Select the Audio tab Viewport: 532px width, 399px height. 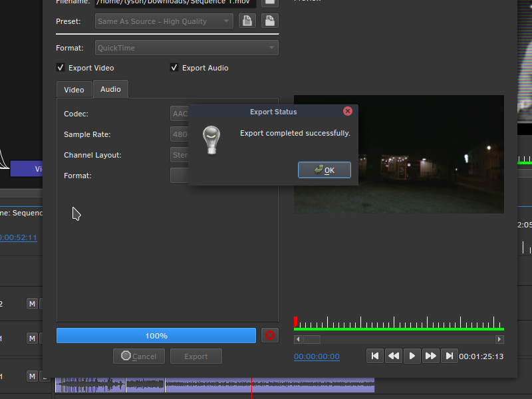point(110,89)
